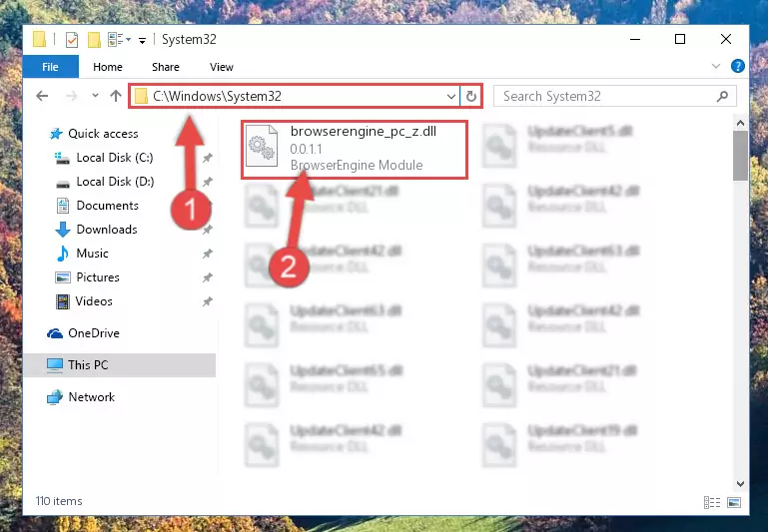Screen dimensions: 768x532
Task: Click the Properties icon in quick access toolbar
Action: 72,39
